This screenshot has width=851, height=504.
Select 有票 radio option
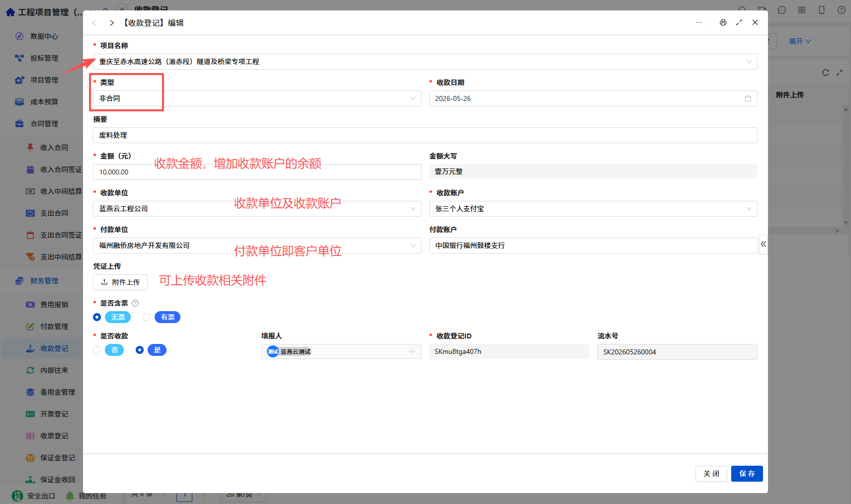[x=147, y=317]
